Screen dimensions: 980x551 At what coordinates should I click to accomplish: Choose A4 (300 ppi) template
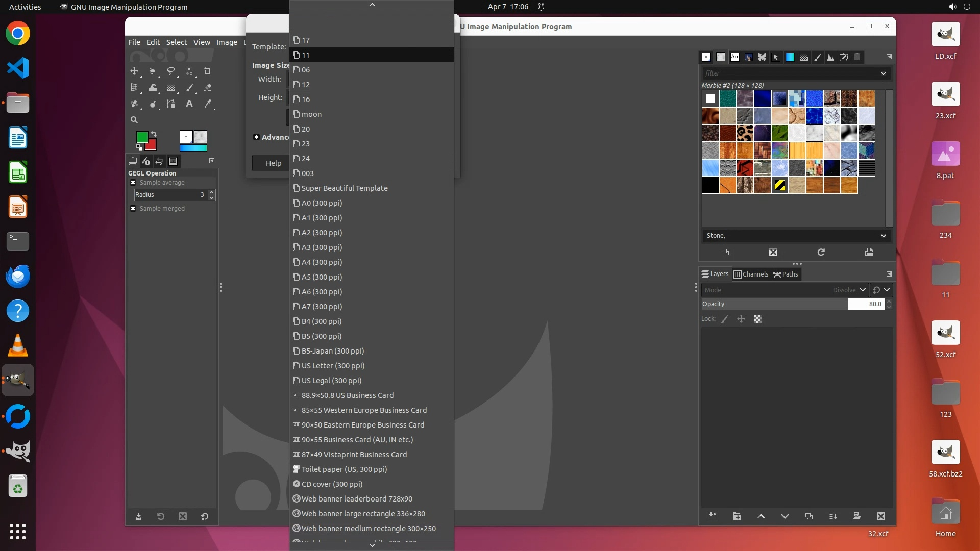(x=322, y=262)
